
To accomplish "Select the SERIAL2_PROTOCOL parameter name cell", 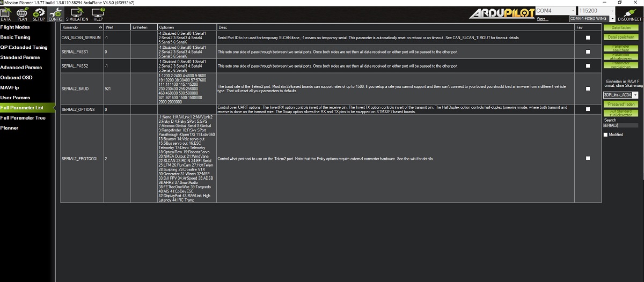I will [82, 159].
